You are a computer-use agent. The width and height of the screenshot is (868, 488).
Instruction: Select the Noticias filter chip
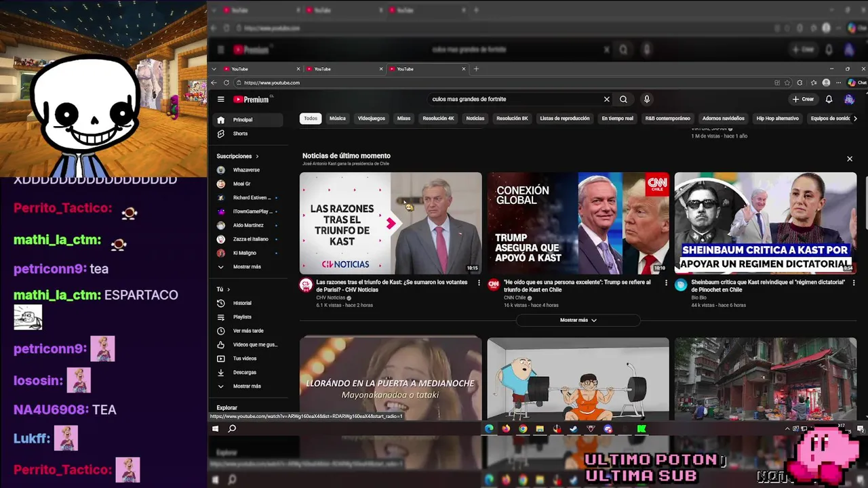click(x=475, y=119)
